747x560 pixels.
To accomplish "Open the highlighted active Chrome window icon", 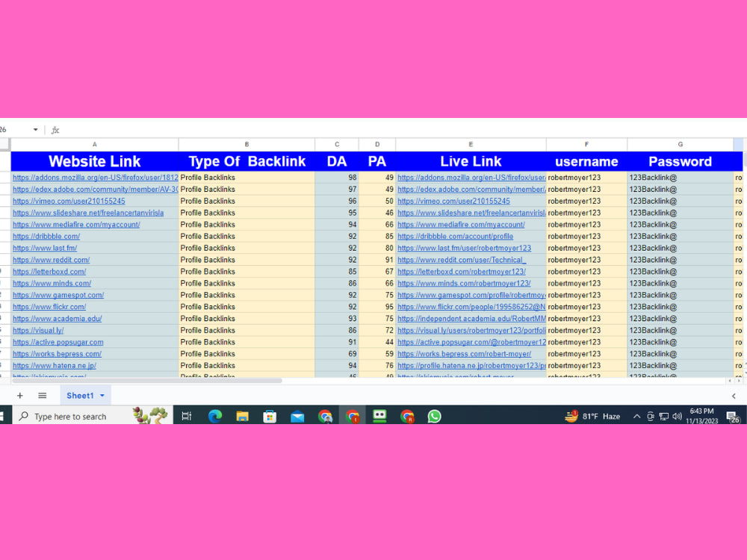I will (353, 416).
